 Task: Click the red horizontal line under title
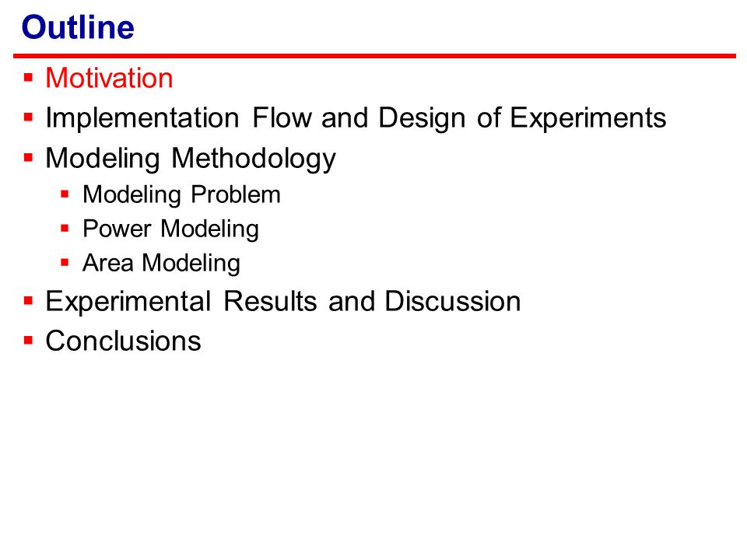click(x=374, y=56)
